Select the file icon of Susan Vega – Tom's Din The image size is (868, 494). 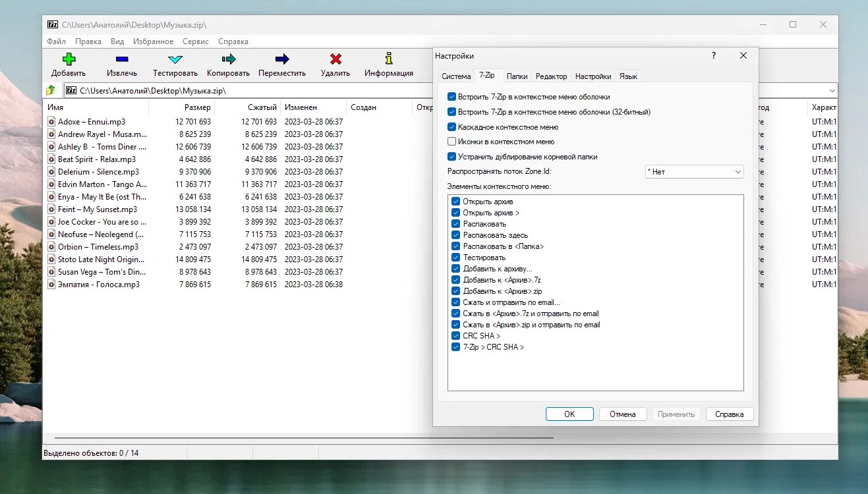[52, 272]
